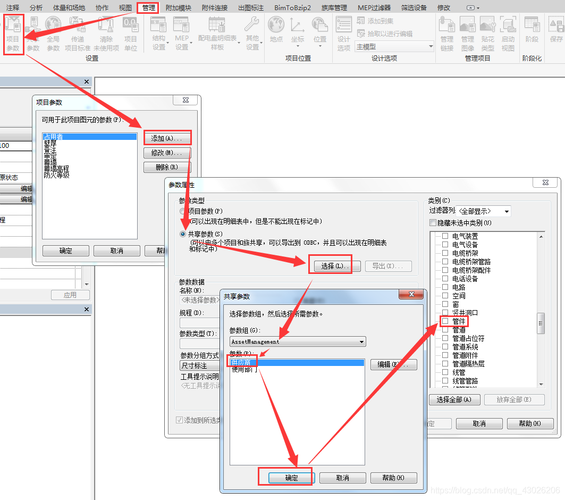Open the 过滤器列表 全部显示 dropdown
Viewport: 565px width, 500px height.
(484, 211)
